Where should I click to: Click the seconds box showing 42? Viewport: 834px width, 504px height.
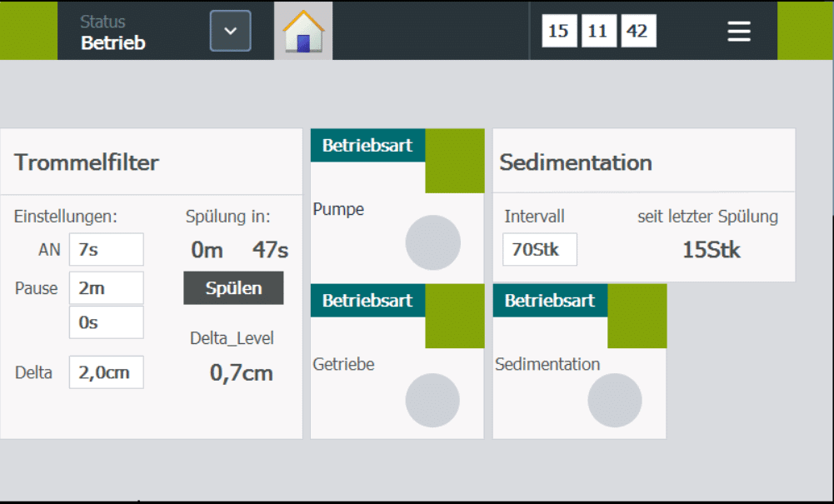(x=637, y=32)
